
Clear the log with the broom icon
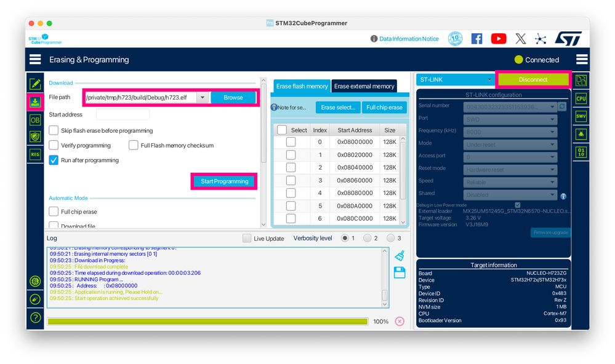pos(400,256)
